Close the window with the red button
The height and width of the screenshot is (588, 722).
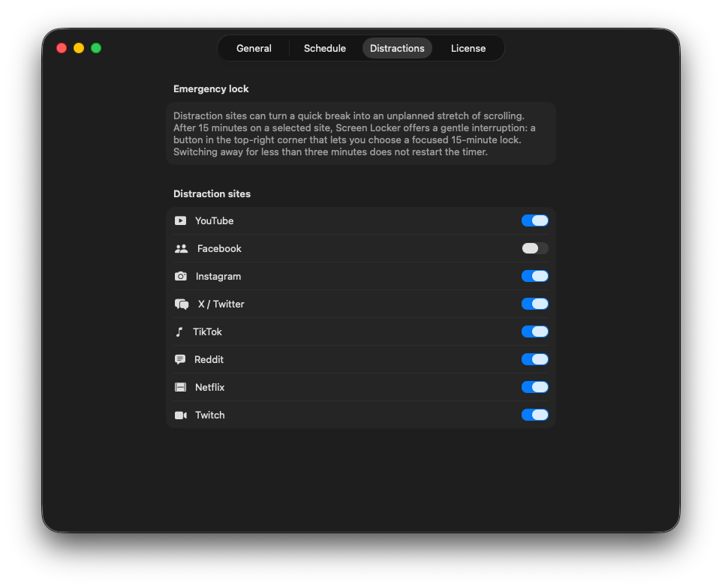pos(62,48)
